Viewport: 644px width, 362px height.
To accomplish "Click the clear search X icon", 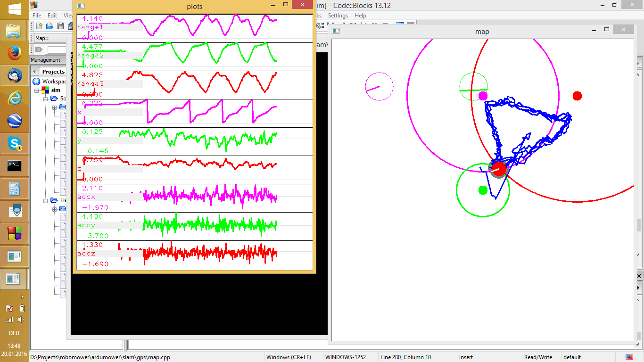I will pos(39,49).
